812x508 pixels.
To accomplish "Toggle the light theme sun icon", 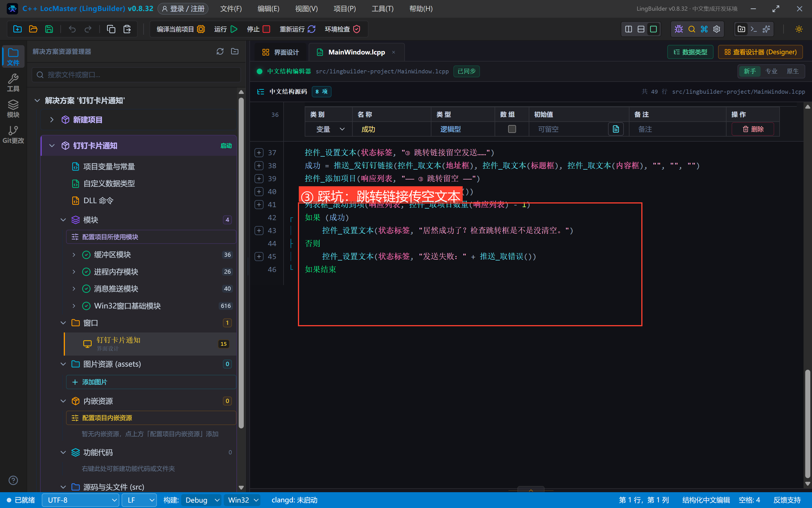I will (x=799, y=29).
